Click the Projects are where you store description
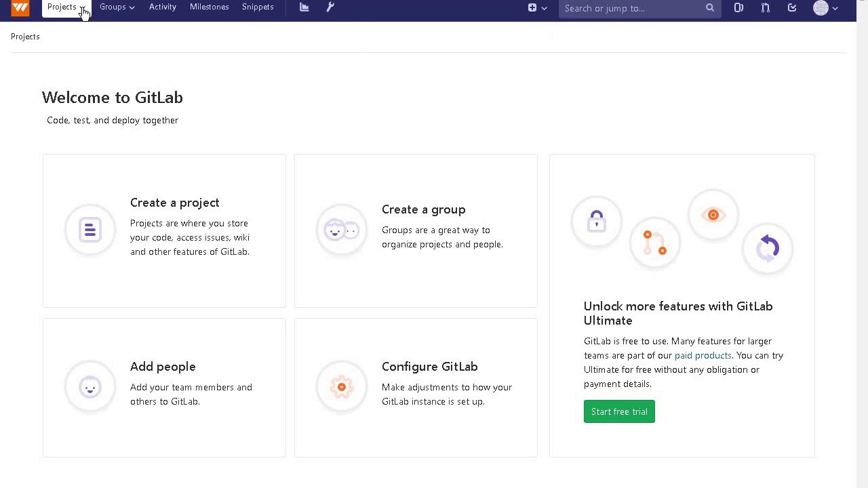Viewport: 868px width, 488px height. coord(190,237)
